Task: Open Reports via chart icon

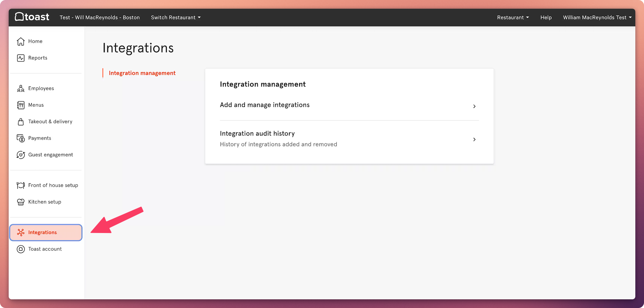Action: pos(21,58)
